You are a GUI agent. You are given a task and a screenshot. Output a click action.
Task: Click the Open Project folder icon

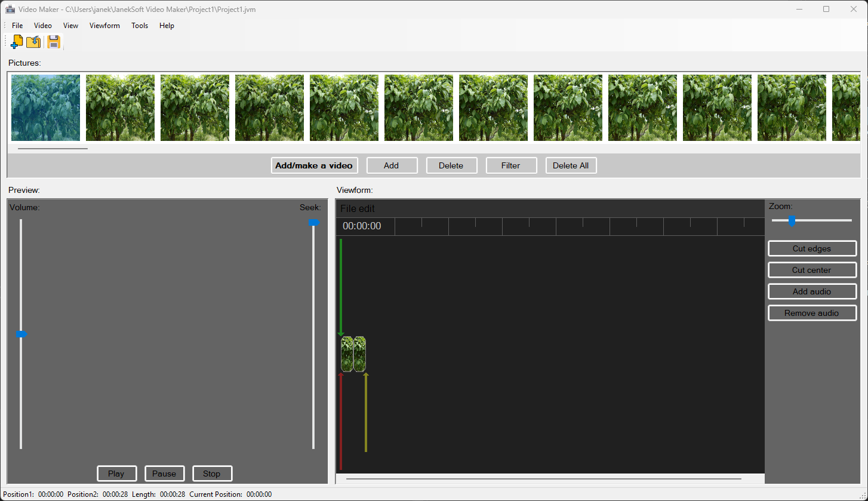(33, 42)
